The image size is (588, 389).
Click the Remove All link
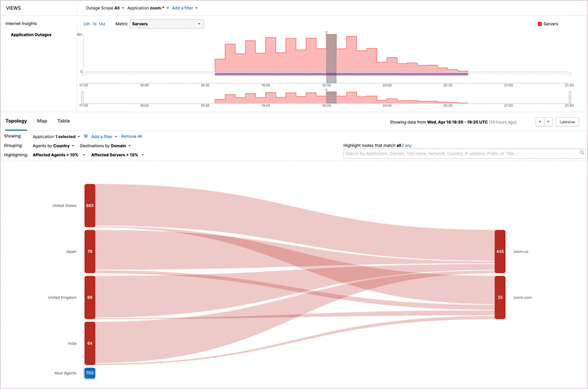(131, 136)
